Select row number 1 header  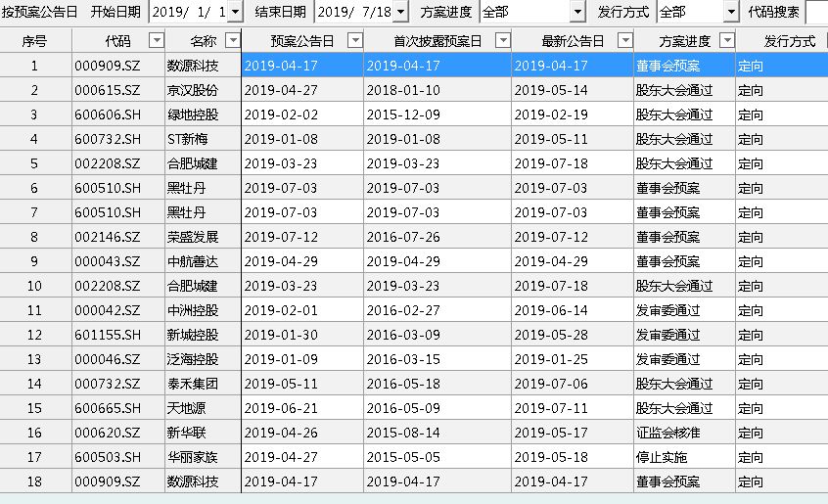[35, 66]
